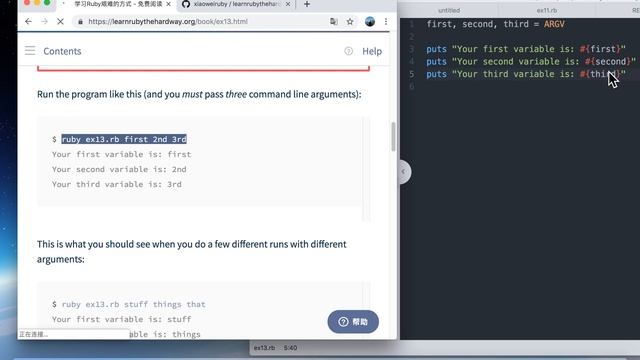This screenshot has height=360, width=640.
Task: Open the untitled editor tab
Action: 449,10
